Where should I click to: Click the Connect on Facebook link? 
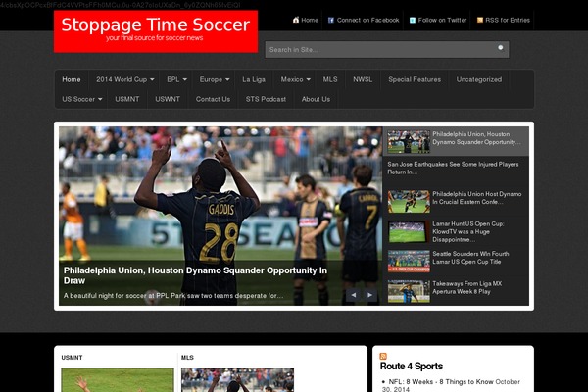pyautogui.click(x=367, y=20)
